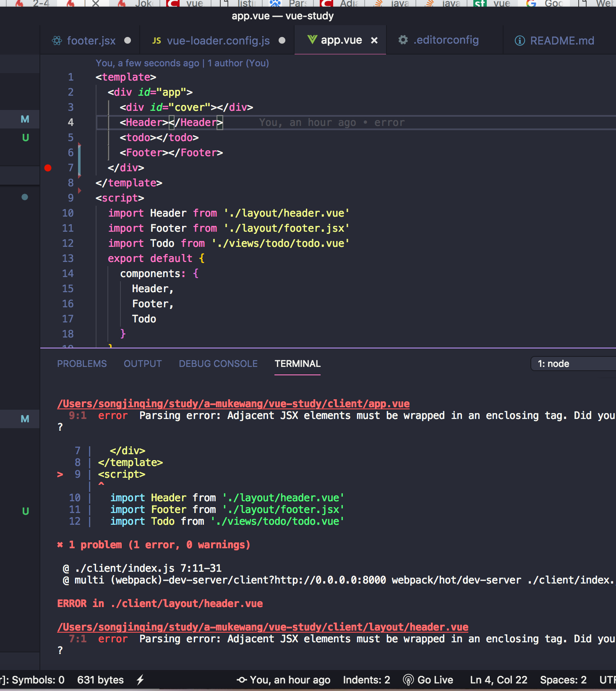Click 'Ln 4, Col 22' in the status bar
This screenshot has width=616, height=691.
(498, 680)
